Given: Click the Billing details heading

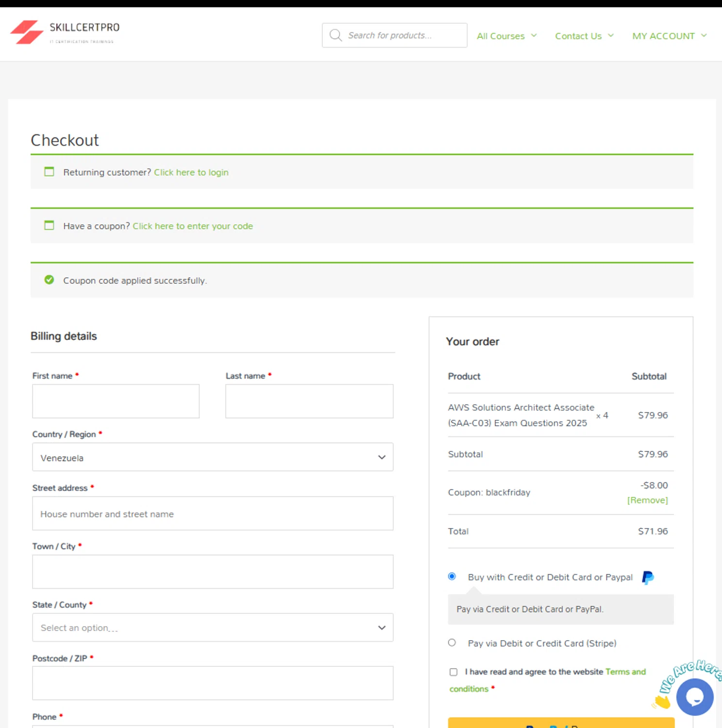Looking at the screenshot, I should (64, 336).
